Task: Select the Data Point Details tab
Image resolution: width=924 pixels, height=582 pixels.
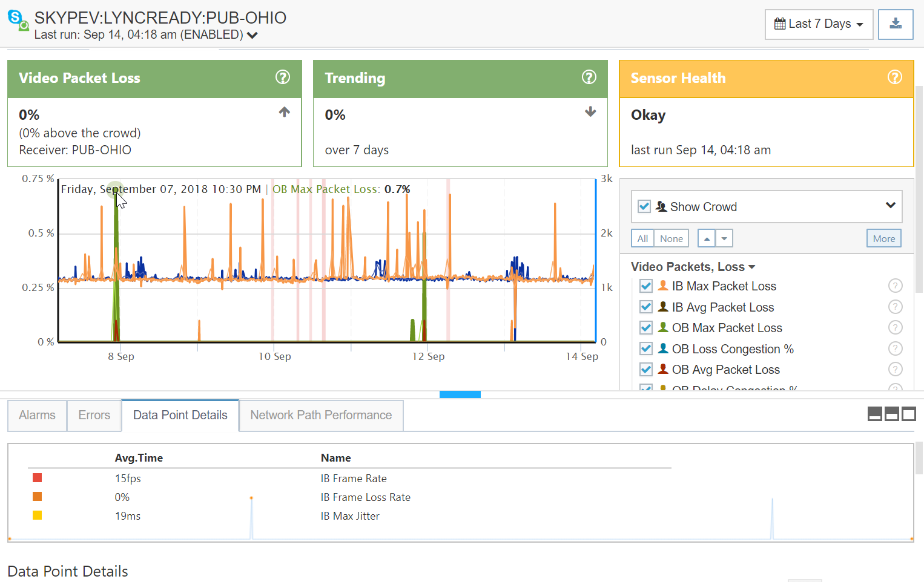Action: (x=180, y=415)
